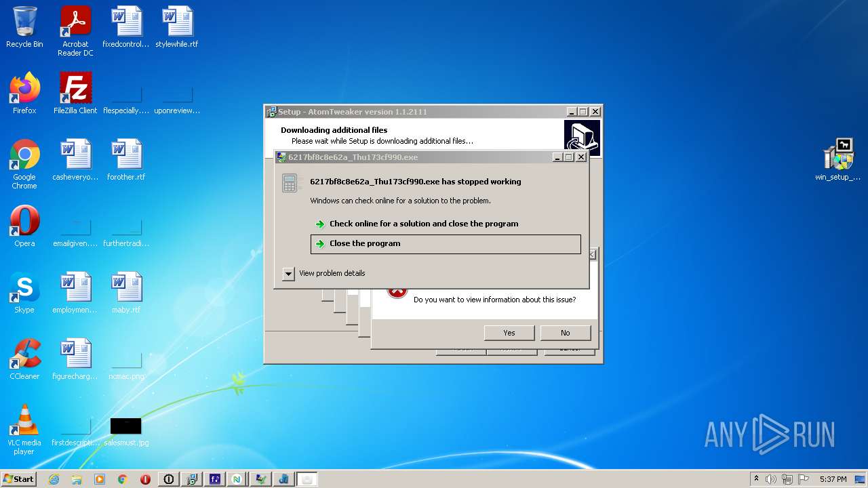Open Acrobat Reader DC shortcut

click(75, 31)
